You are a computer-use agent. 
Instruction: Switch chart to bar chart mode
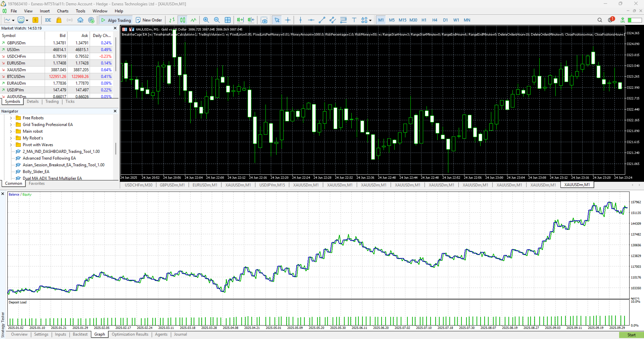(x=172, y=20)
